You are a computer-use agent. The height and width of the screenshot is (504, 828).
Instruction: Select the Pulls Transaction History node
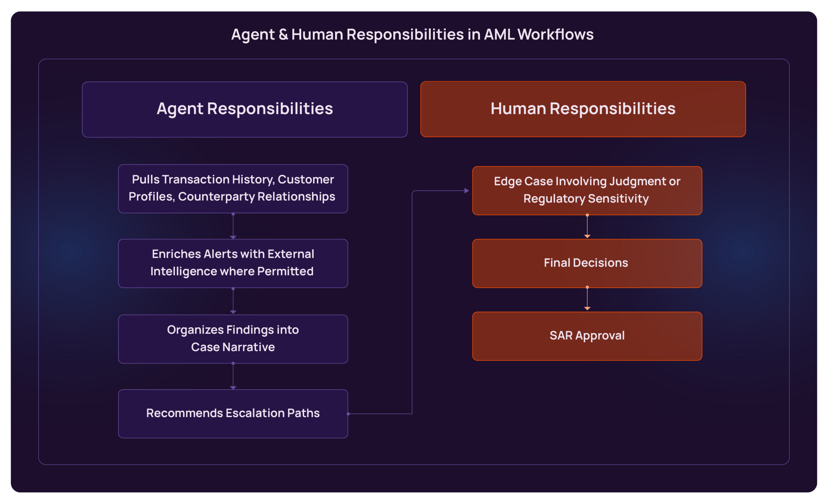(233, 188)
